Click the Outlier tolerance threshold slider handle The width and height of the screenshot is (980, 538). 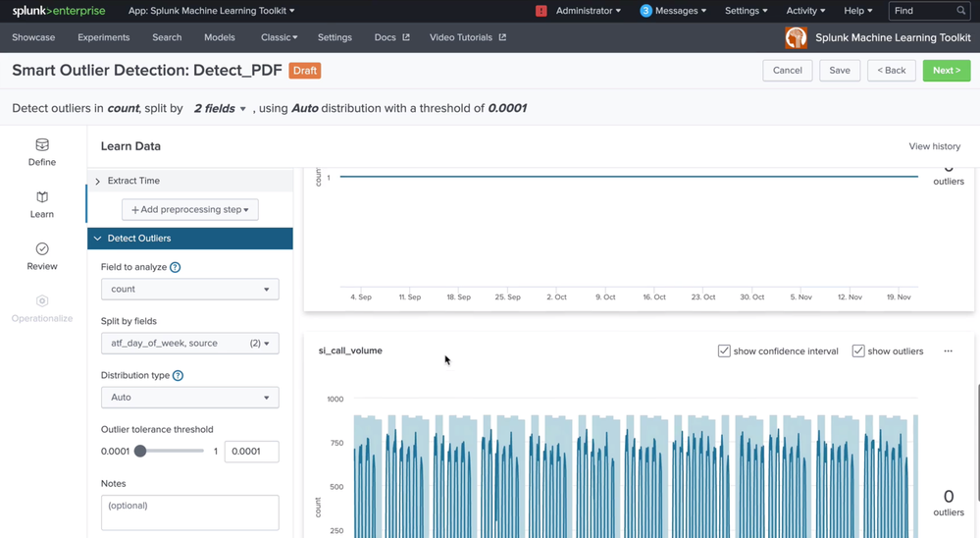[x=140, y=451]
